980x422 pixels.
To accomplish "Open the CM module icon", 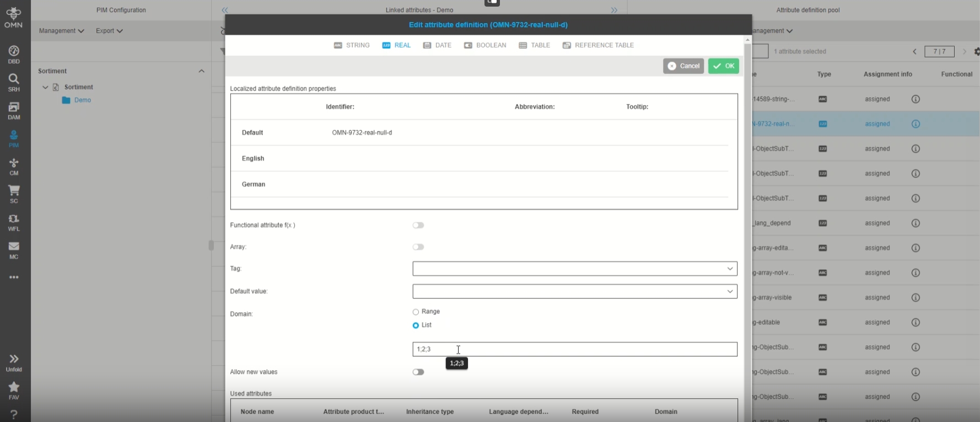I will coord(14,166).
